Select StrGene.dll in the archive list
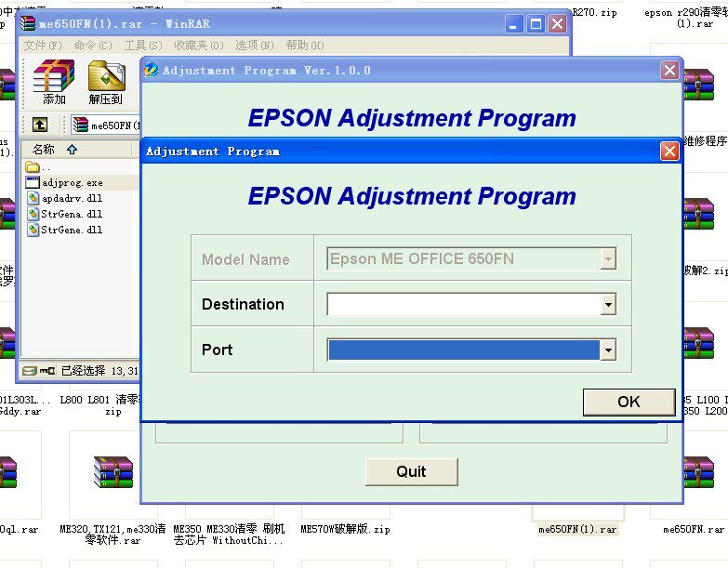 [72, 231]
